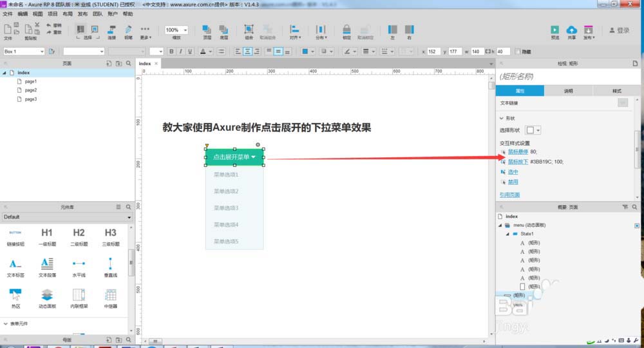Screen dimensions: 644x348
Task: Open the Help (帮助) menu
Action: (128, 14)
